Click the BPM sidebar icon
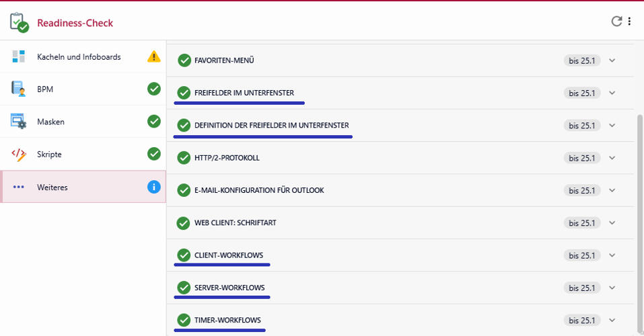644x336 pixels. (x=19, y=89)
